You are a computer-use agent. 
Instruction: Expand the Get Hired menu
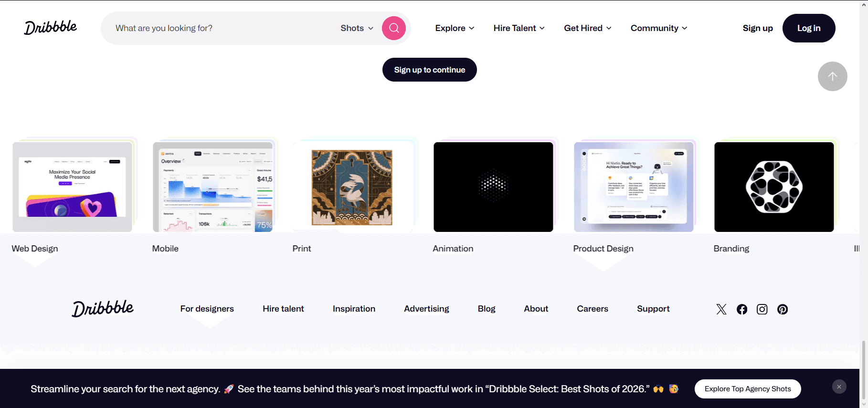tap(588, 28)
